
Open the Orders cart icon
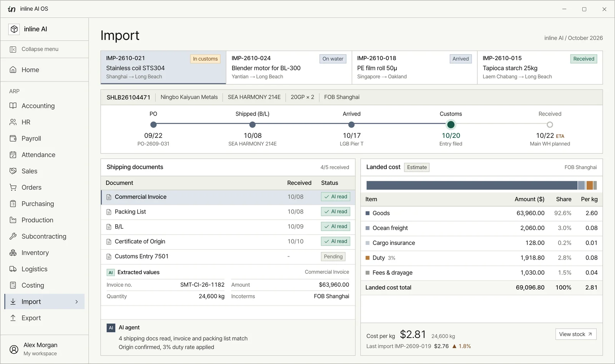[13, 187]
